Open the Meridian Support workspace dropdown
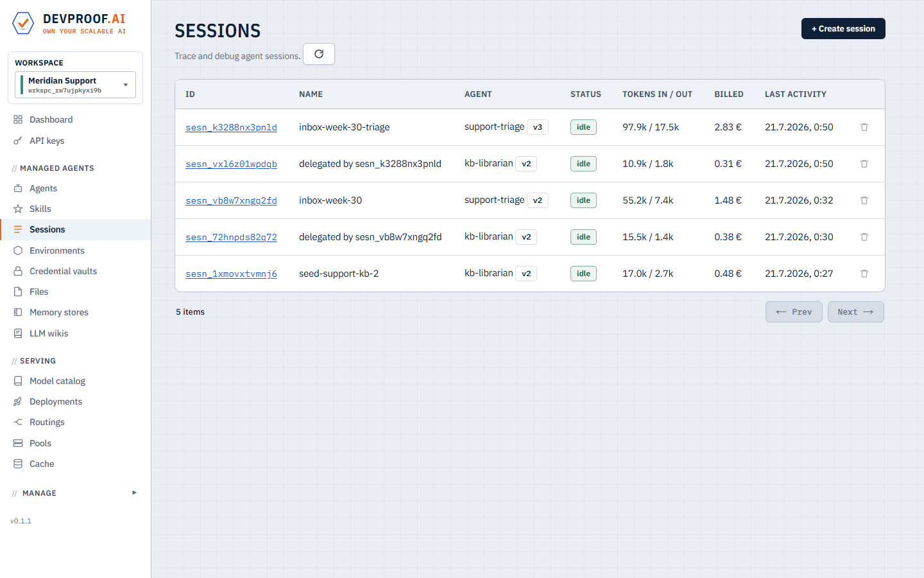 [75, 85]
